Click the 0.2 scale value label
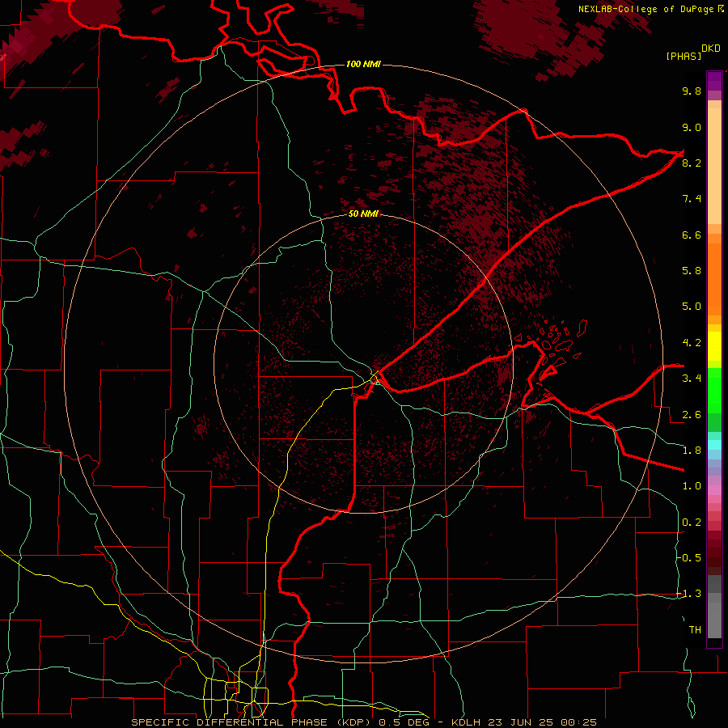This screenshot has height=728, width=728. [692, 523]
